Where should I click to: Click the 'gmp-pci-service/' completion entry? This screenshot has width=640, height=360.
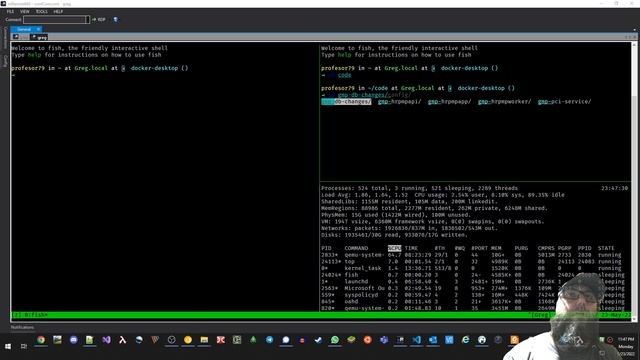(564, 102)
